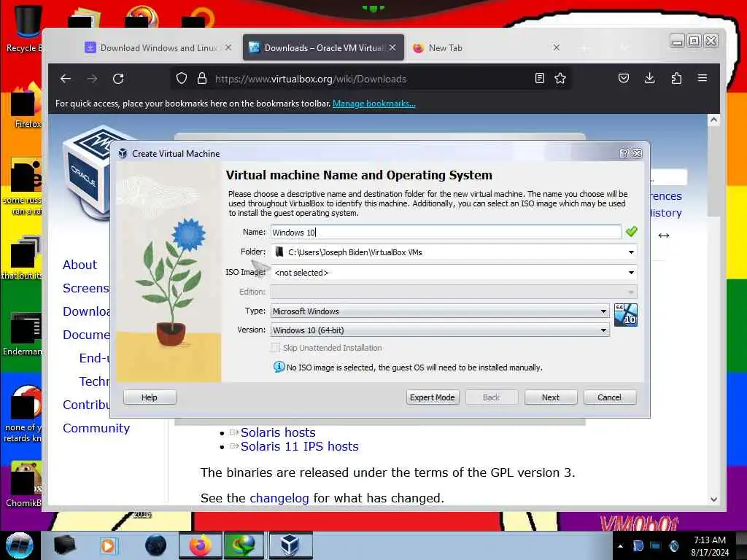The height and width of the screenshot is (560, 747).
Task: Click the Name field containing Windows 10
Action: [446, 232]
